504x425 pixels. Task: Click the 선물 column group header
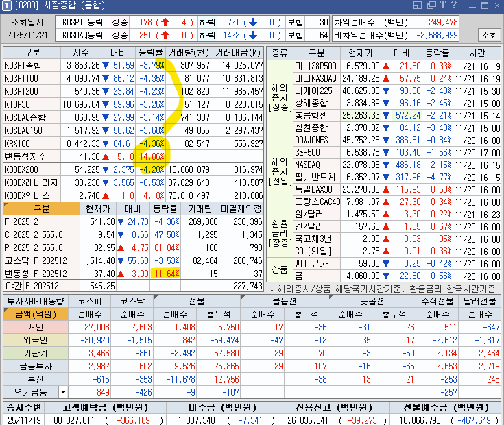pyautogui.click(x=197, y=302)
